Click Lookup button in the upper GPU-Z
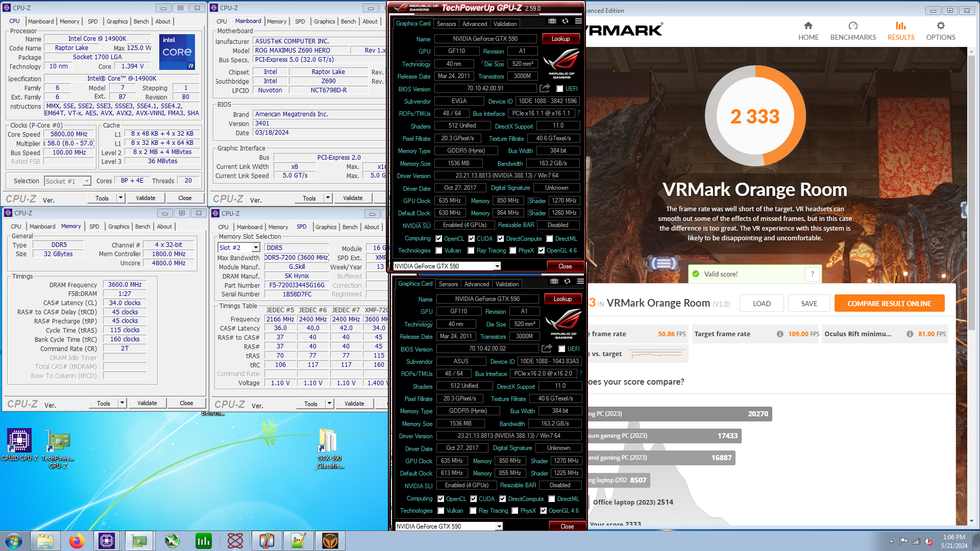This screenshot has height=551, width=980. click(560, 39)
